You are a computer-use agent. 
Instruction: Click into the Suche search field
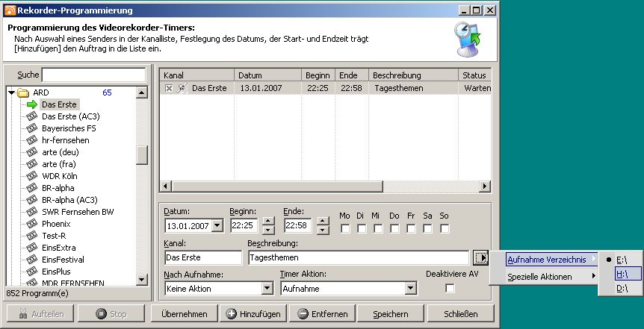point(93,75)
